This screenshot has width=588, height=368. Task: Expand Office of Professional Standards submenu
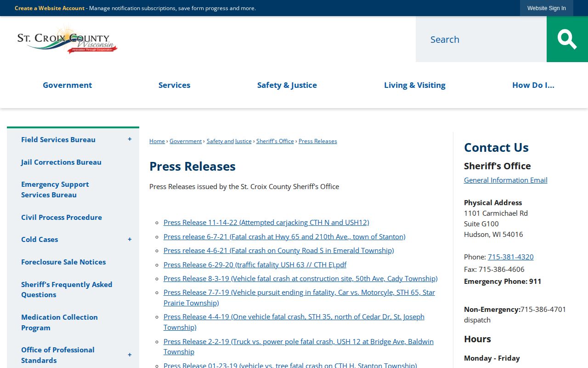point(130,355)
